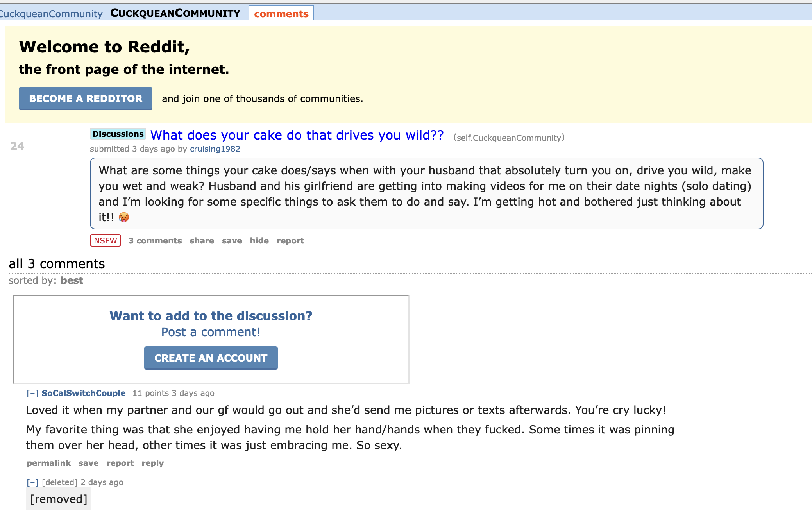Open the post title link
812x512 pixels.
coord(297,135)
